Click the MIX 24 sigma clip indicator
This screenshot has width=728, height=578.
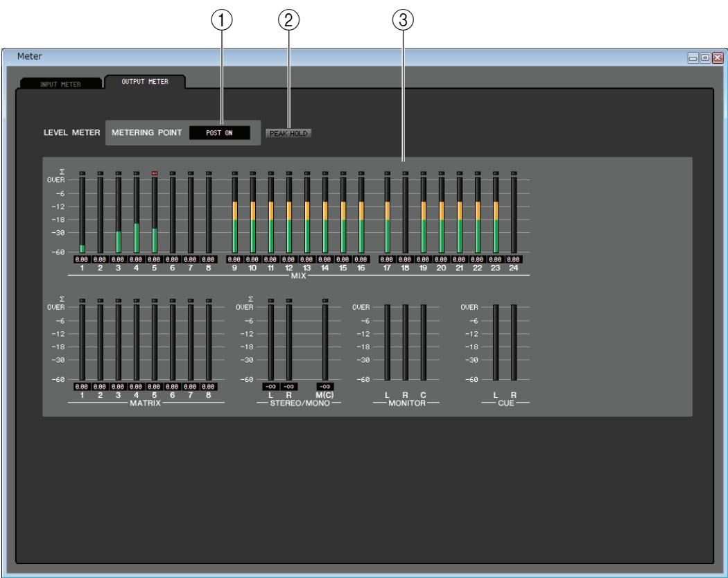pos(514,173)
